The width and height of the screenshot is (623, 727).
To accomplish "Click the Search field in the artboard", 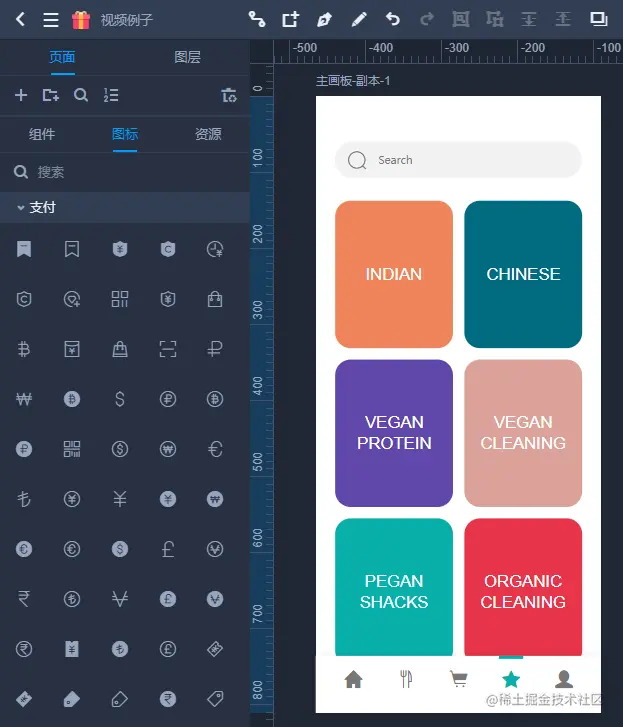I will pyautogui.click(x=458, y=160).
